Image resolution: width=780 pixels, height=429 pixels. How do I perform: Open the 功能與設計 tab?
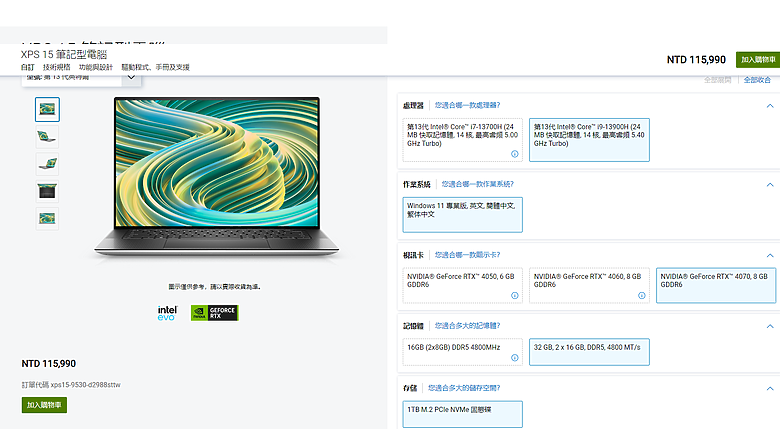tap(96, 67)
